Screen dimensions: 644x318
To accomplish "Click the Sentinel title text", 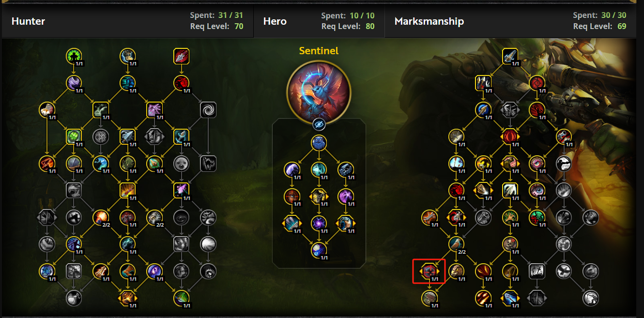I will (319, 51).
